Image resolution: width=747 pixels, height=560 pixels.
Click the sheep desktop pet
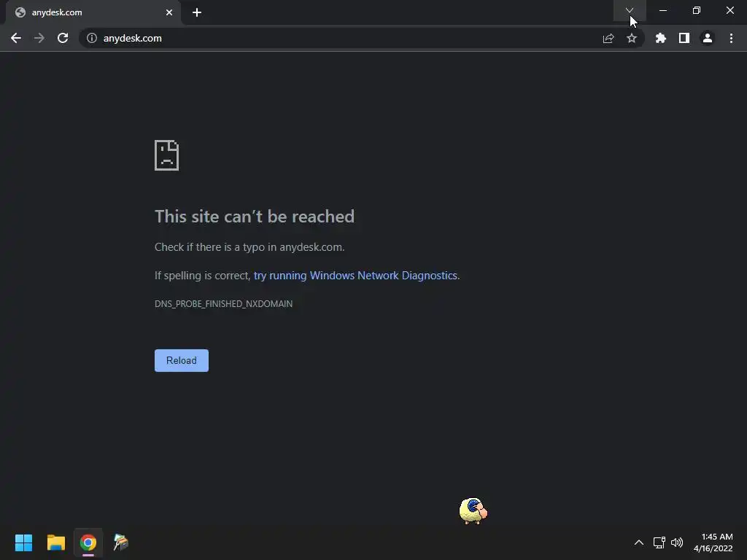473,511
